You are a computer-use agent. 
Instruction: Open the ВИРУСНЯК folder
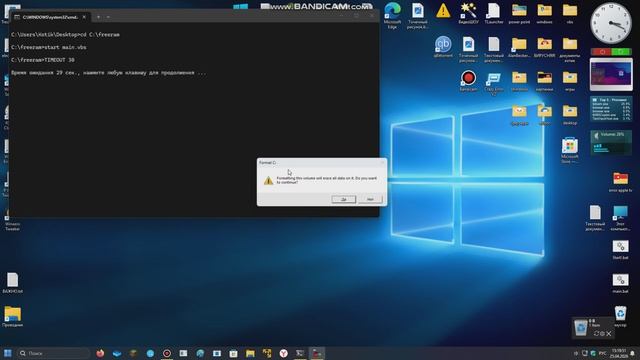click(x=544, y=47)
